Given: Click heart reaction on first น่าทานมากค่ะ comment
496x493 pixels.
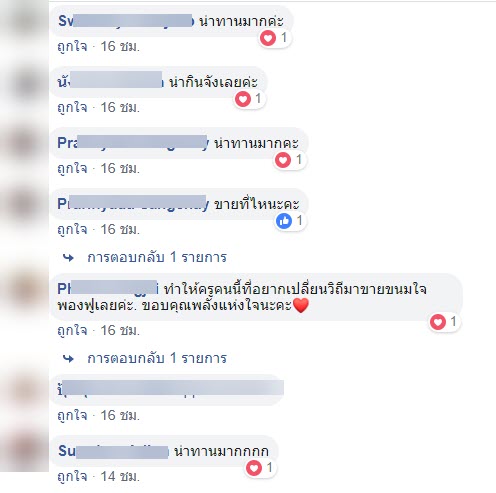Looking at the screenshot, I should click(268, 38).
